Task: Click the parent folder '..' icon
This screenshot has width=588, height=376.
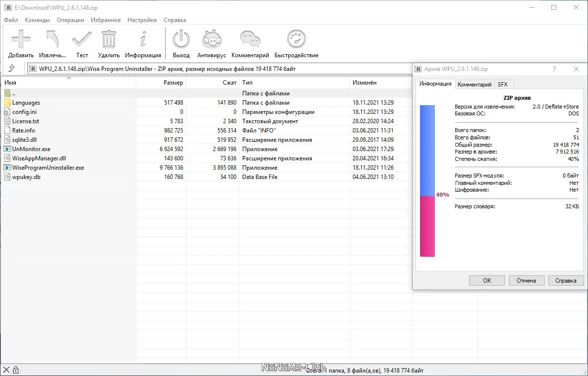Action: (x=7, y=93)
